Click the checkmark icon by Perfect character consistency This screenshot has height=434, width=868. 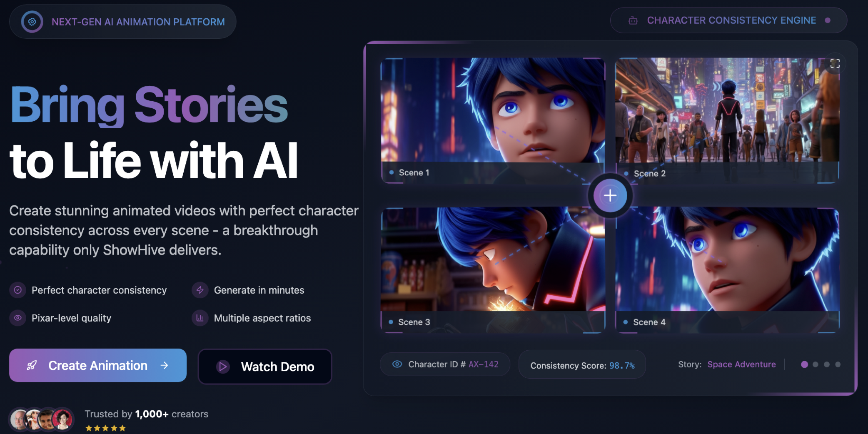point(17,290)
